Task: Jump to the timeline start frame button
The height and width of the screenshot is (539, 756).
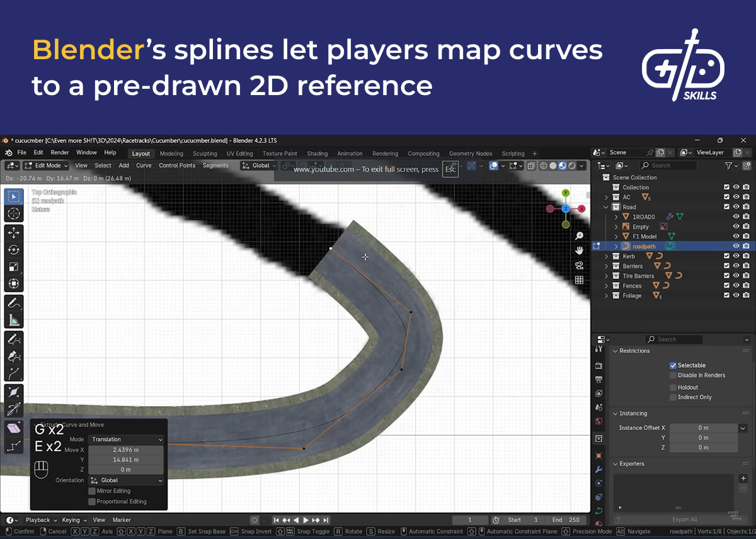Action: click(x=276, y=520)
